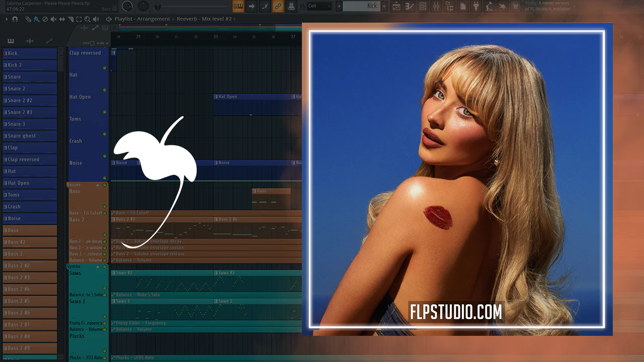Mute the Clap reversed track
The width and height of the screenshot is (644, 362).
[105, 68]
